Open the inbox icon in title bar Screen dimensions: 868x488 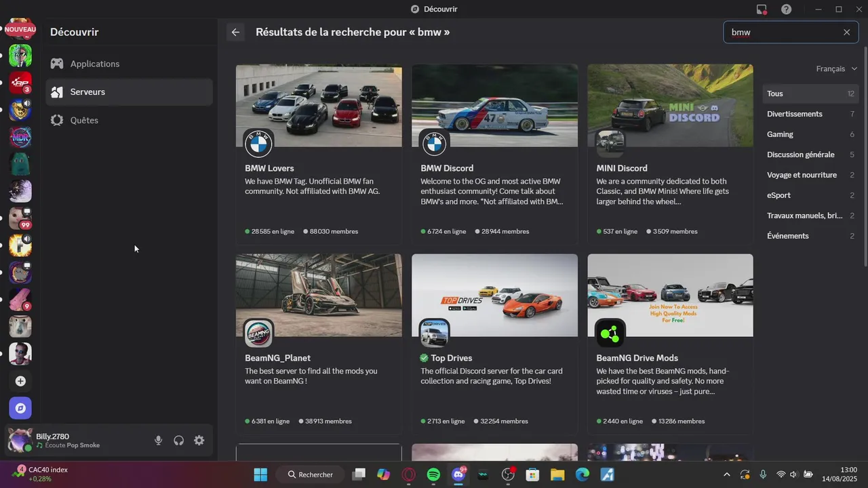coord(762,9)
